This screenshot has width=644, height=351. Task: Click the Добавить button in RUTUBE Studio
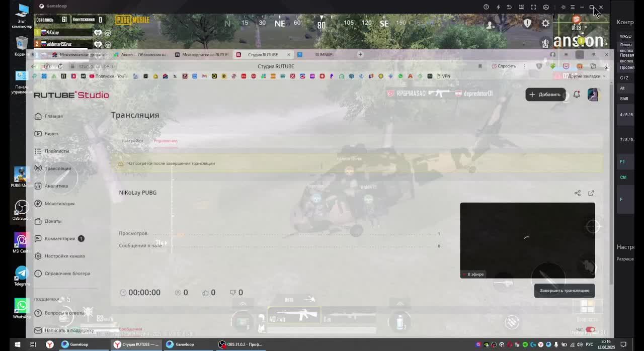(545, 95)
